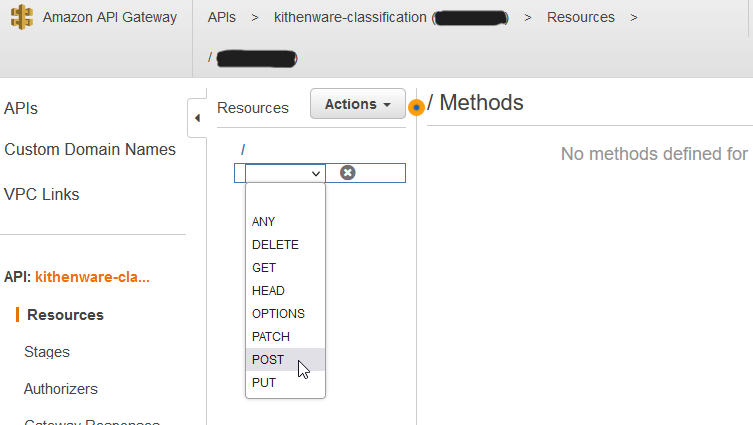Pick OPTIONS from the method list
This screenshot has height=425, width=753.
point(285,314)
